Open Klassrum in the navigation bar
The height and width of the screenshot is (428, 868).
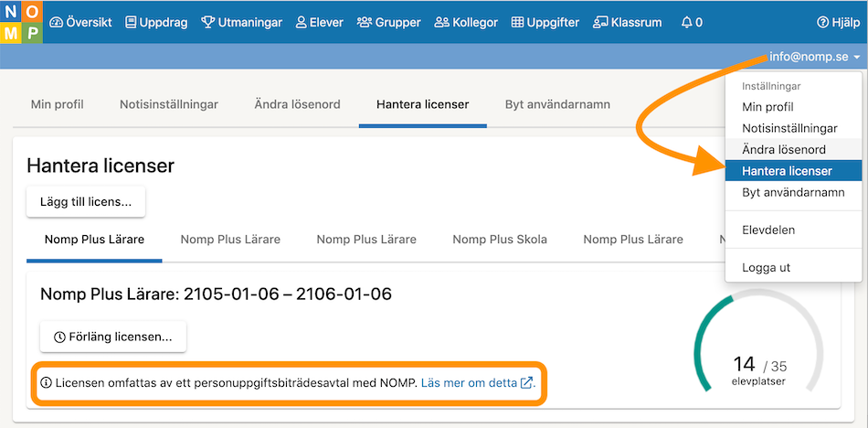[627, 22]
